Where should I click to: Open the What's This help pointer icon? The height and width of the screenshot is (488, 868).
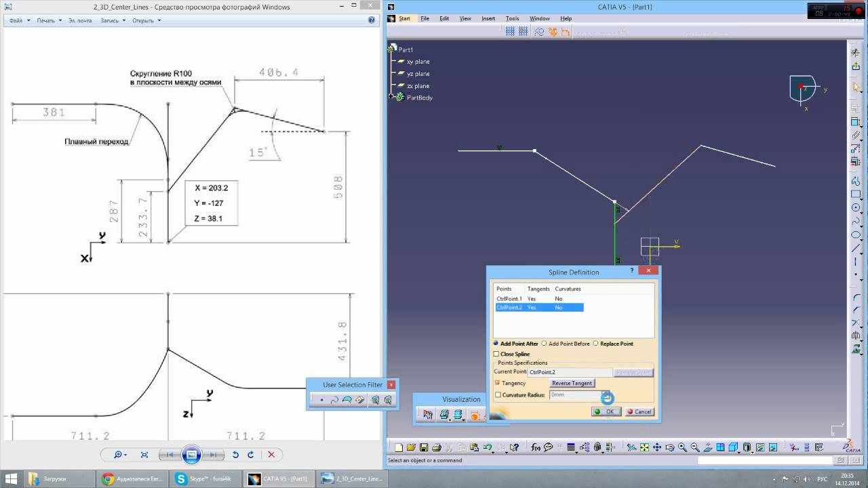(x=515, y=447)
